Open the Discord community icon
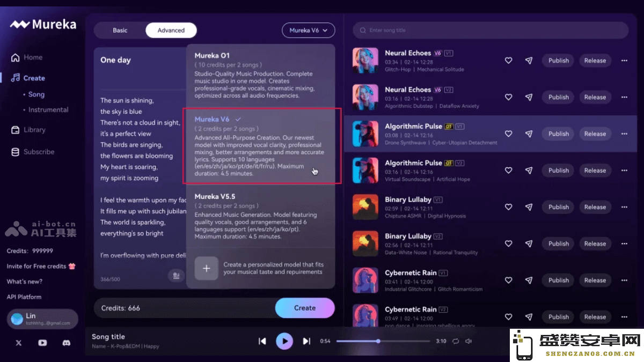 pos(67,343)
